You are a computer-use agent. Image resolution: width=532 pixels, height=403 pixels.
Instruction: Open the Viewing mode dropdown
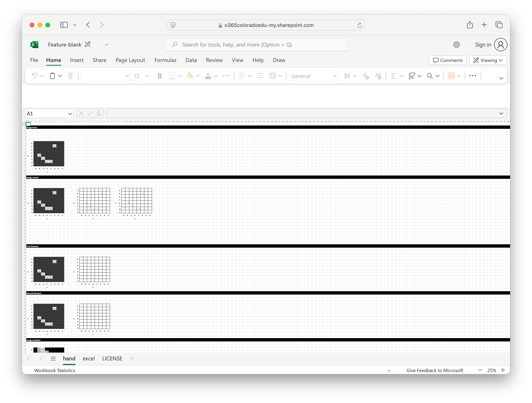tap(488, 60)
